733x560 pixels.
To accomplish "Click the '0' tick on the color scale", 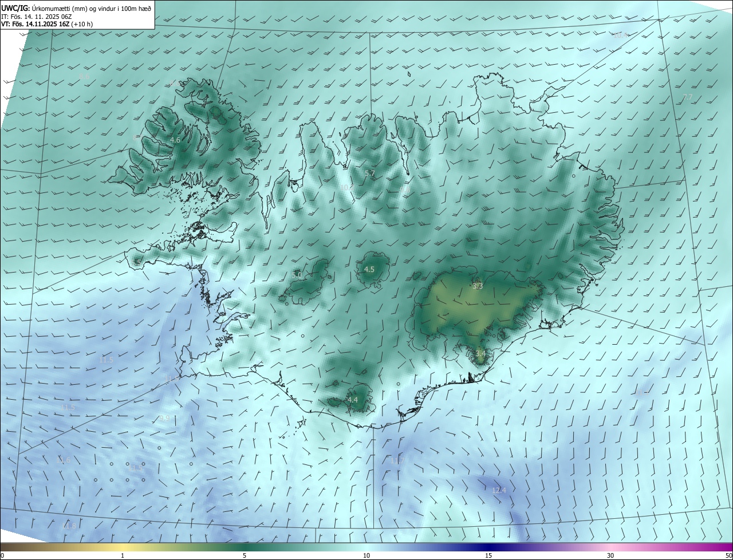I will point(2,556).
